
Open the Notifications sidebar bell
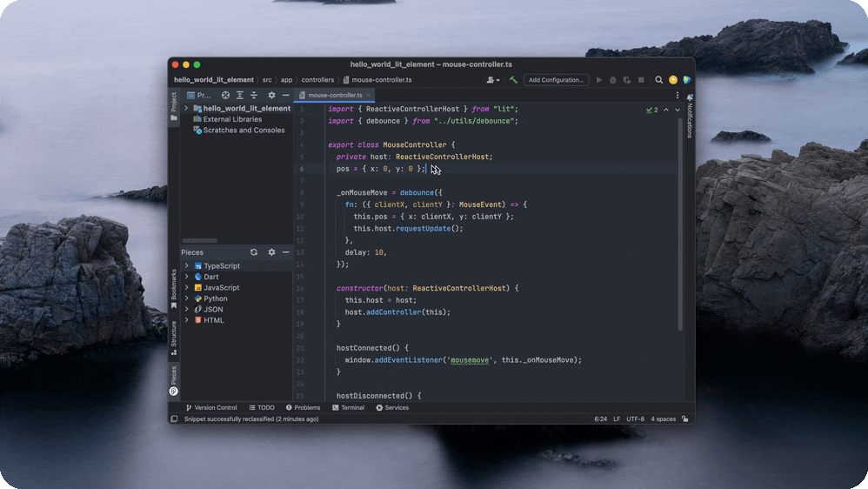click(x=690, y=98)
